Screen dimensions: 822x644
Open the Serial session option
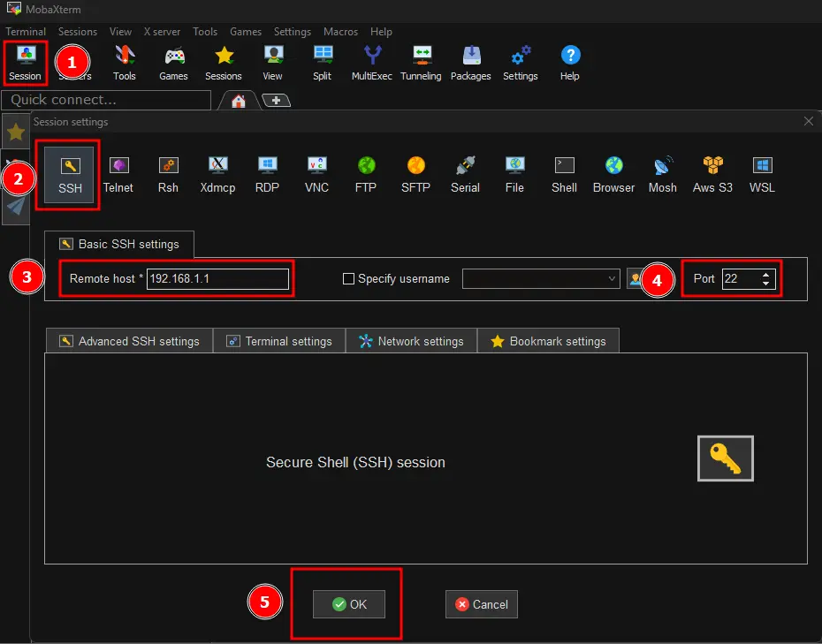tap(465, 175)
